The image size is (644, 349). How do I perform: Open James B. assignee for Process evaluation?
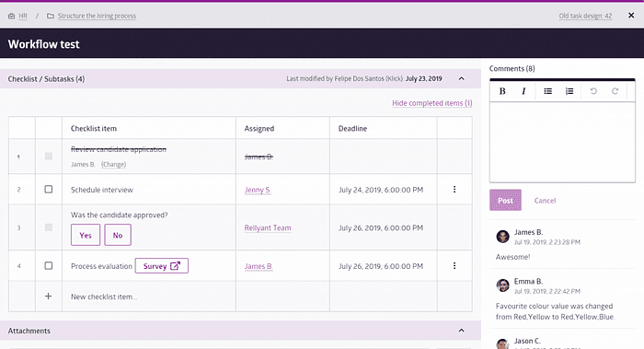tap(259, 266)
